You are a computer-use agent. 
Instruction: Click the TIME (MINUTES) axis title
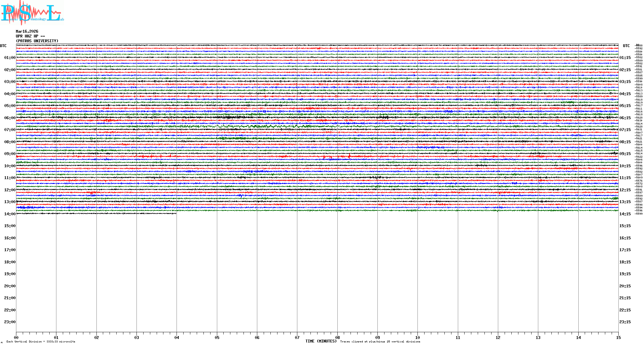[321, 341]
